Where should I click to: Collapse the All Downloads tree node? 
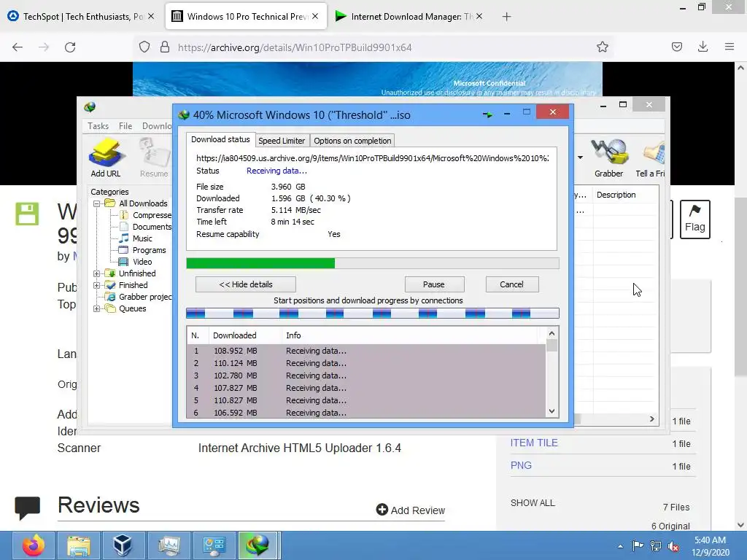tap(97, 203)
